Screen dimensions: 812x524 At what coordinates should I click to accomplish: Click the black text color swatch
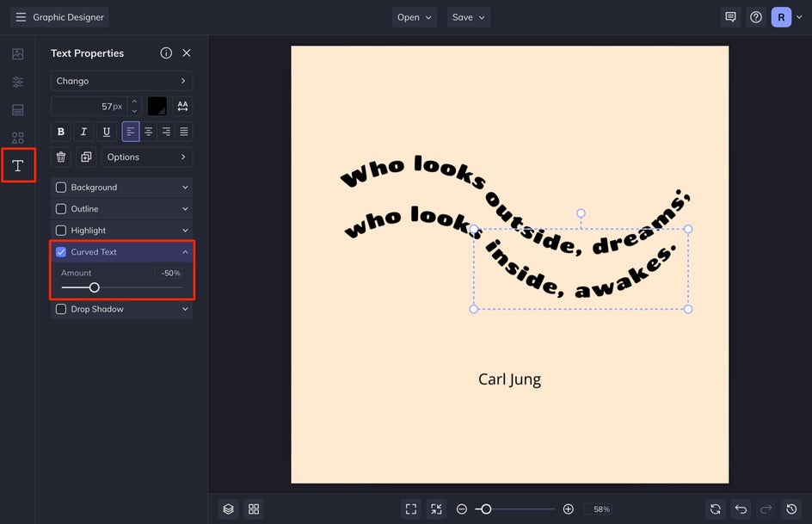click(x=157, y=107)
